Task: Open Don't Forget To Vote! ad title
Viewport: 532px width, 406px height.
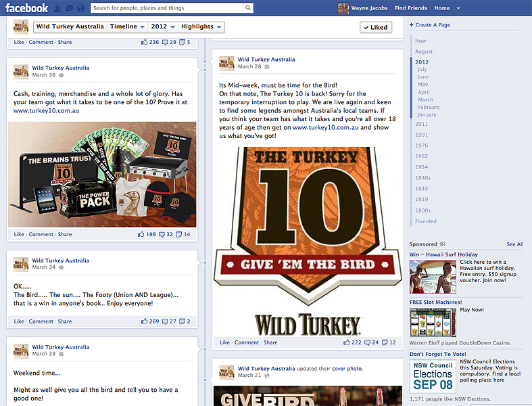Action: [437, 354]
